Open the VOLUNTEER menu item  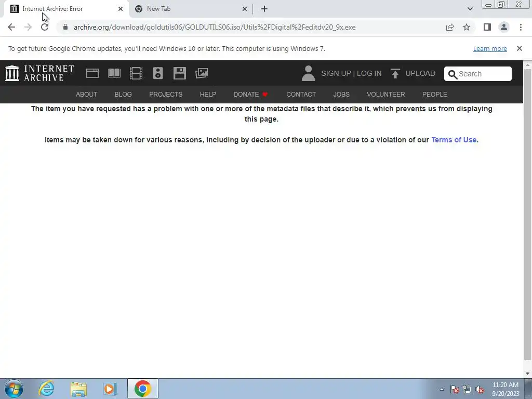point(386,95)
